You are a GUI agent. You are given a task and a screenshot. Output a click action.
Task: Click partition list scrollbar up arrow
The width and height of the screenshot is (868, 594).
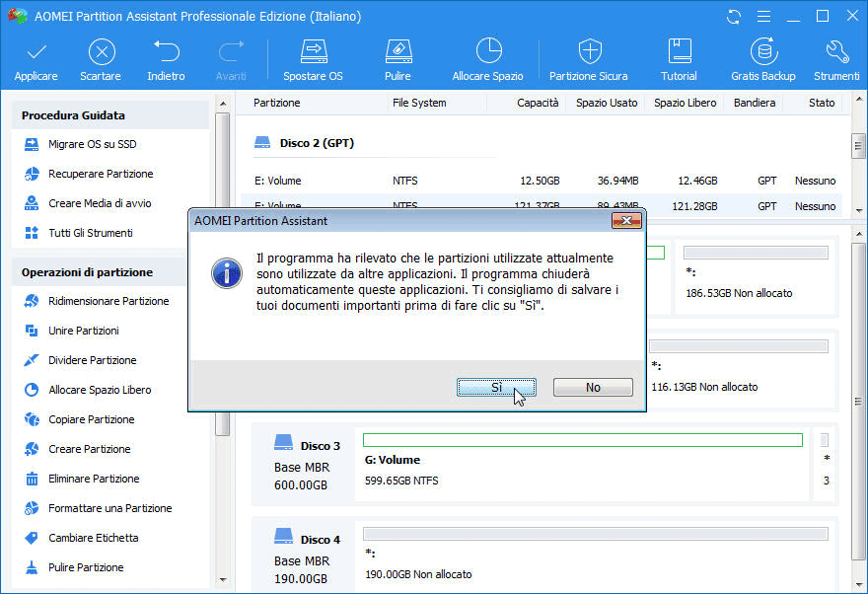(858, 100)
